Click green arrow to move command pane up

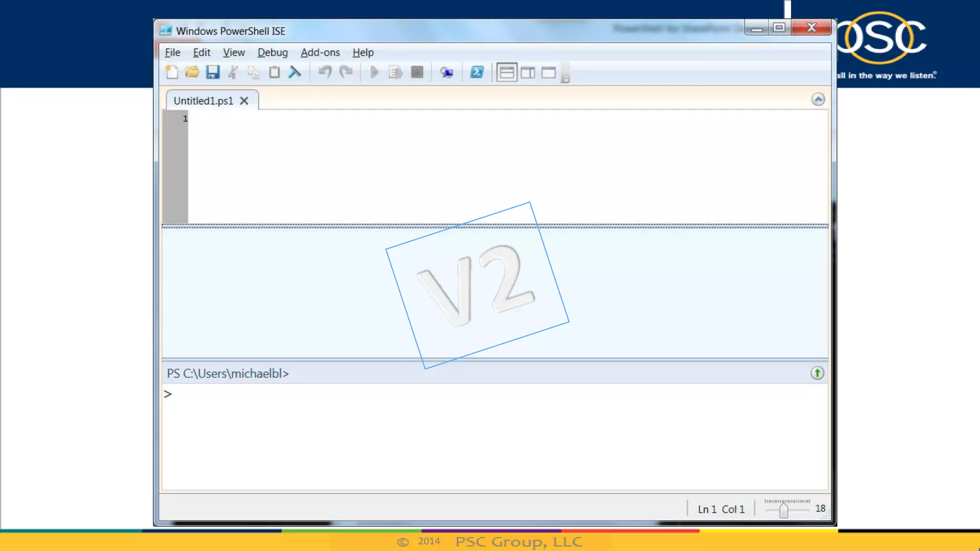point(817,373)
